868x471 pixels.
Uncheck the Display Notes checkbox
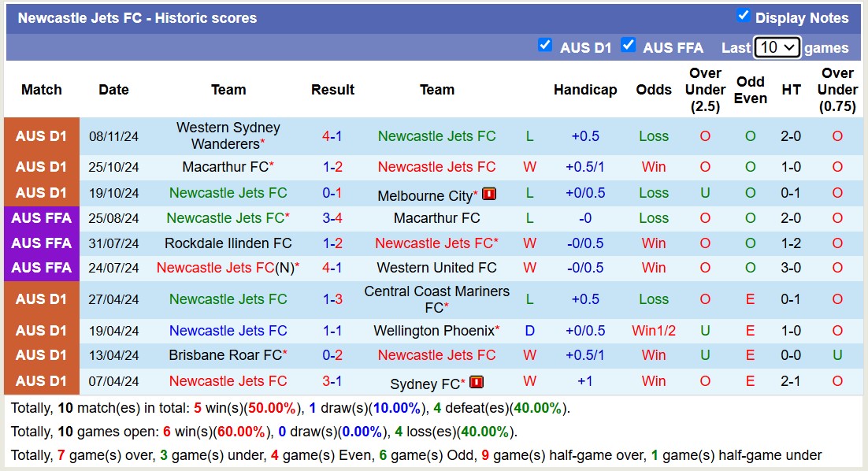pyautogui.click(x=742, y=13)
